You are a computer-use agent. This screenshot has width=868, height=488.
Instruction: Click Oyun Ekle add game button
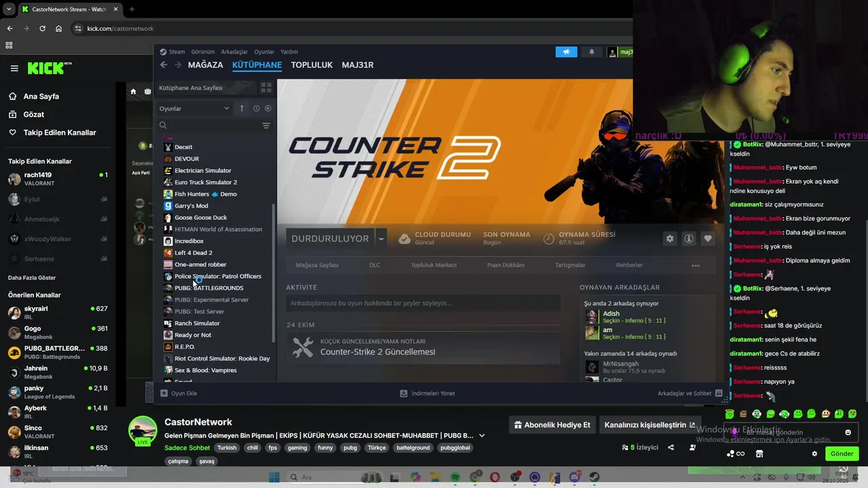click(x=179, y=393)
